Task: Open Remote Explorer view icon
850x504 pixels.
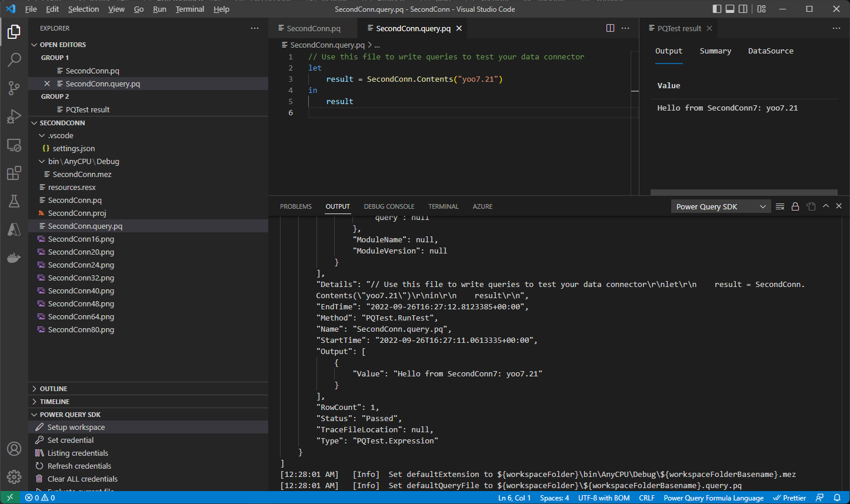Action: (x=14, y=145)
